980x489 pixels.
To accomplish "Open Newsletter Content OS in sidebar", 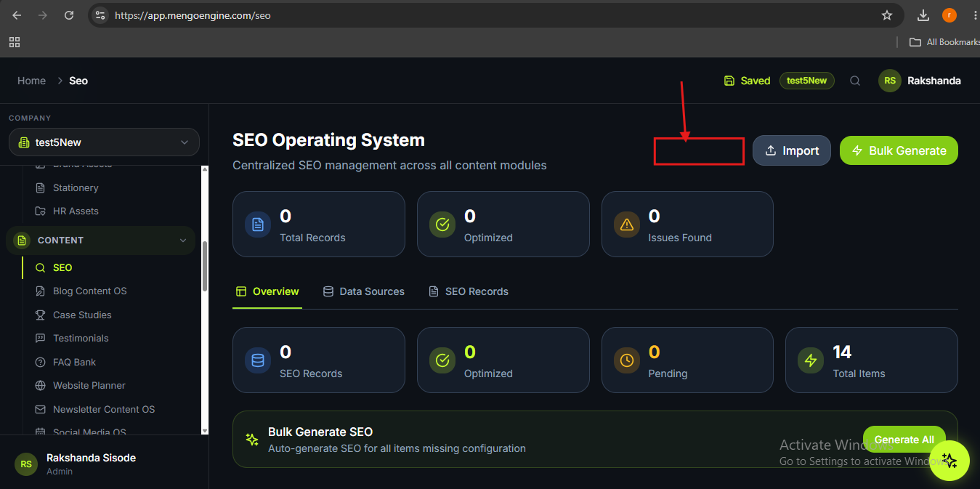I will click(102, 409).
